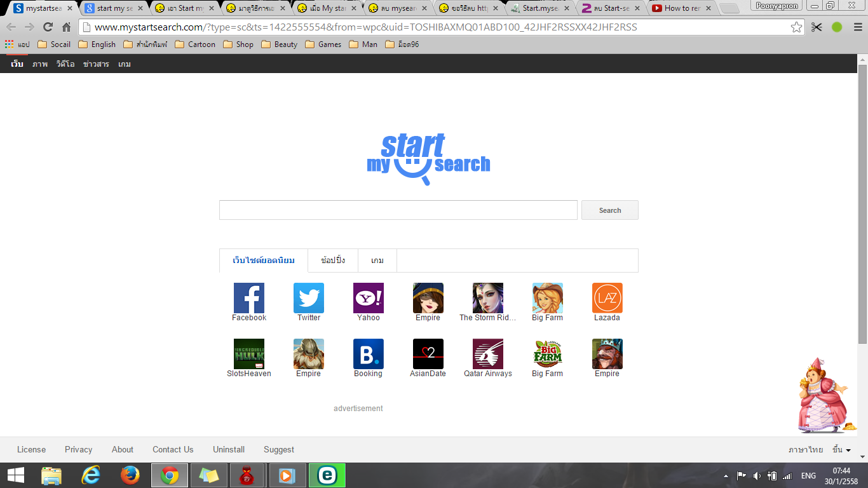Viewport: 868px width, 488px height.
Task: Open the Contact Us footer link
Action: [173, 449]
